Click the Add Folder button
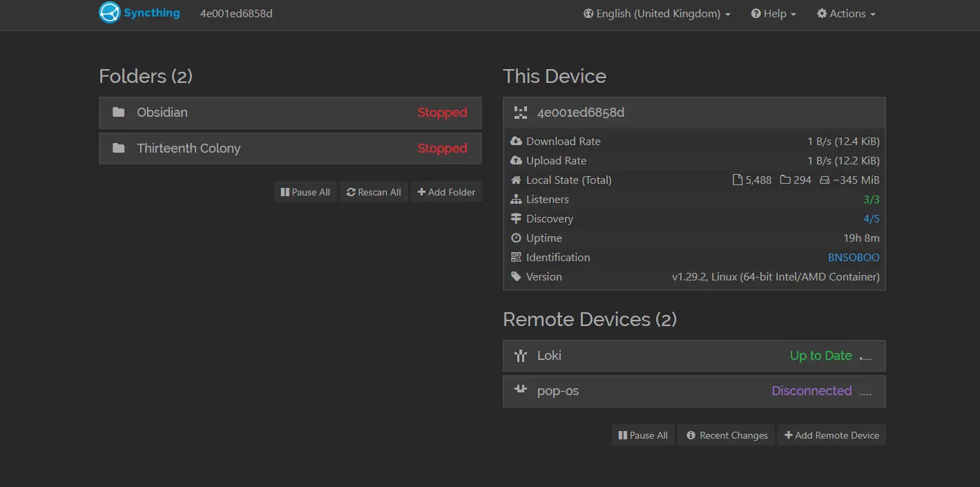 click(x=446, y=192)
